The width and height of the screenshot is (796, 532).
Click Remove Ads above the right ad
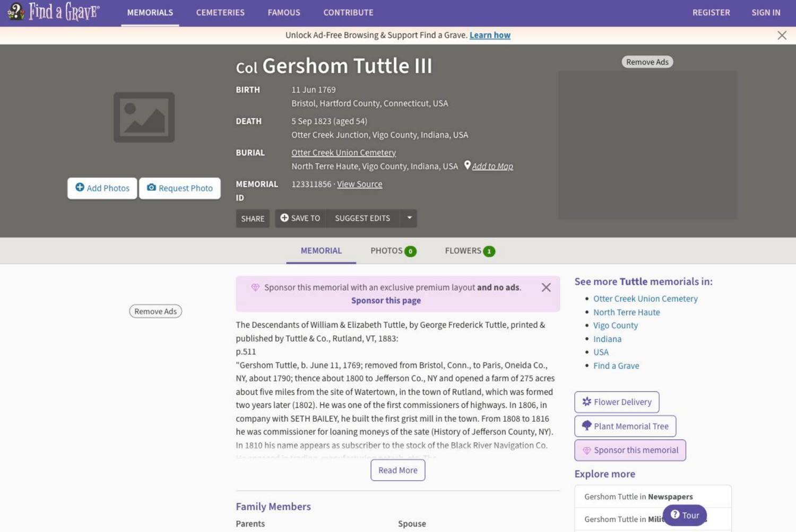click(647, 62)
